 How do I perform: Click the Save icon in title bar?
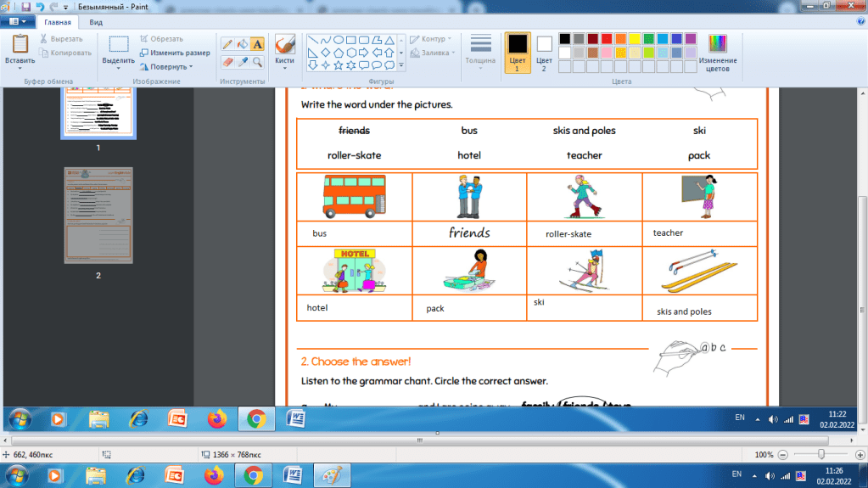click(26, 7)
